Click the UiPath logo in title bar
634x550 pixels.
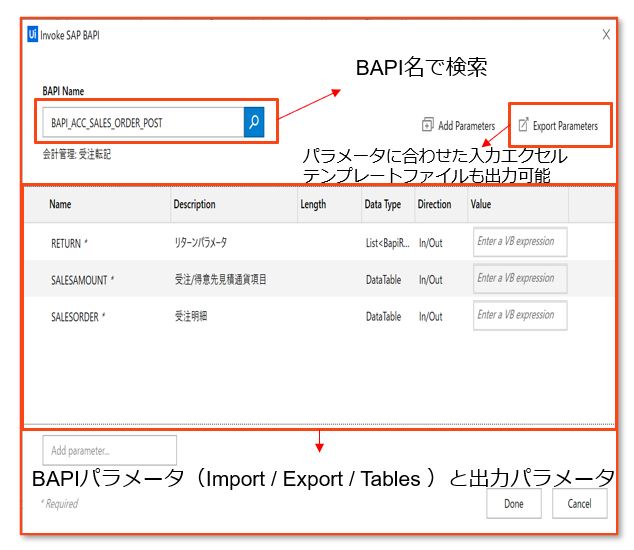(x=33, y=34)
